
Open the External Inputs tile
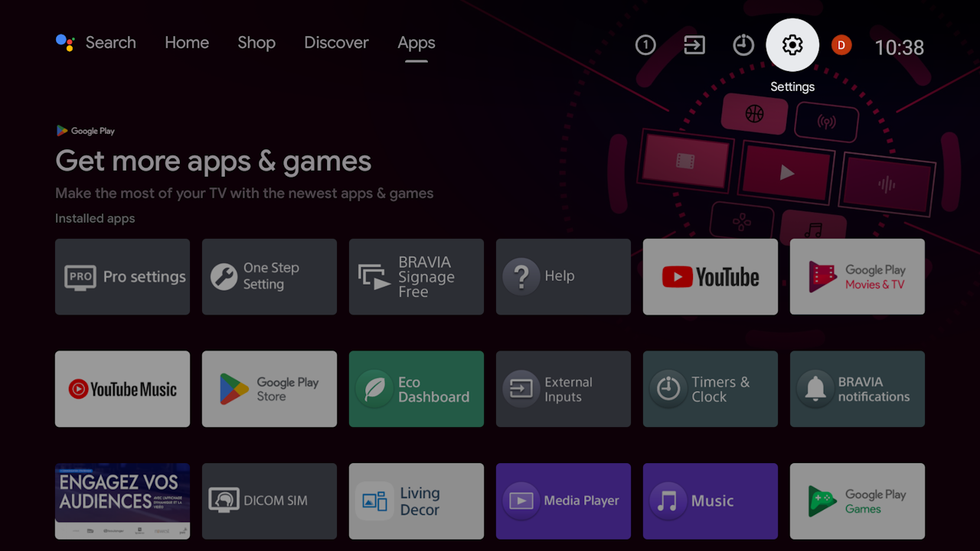[563, 389]
